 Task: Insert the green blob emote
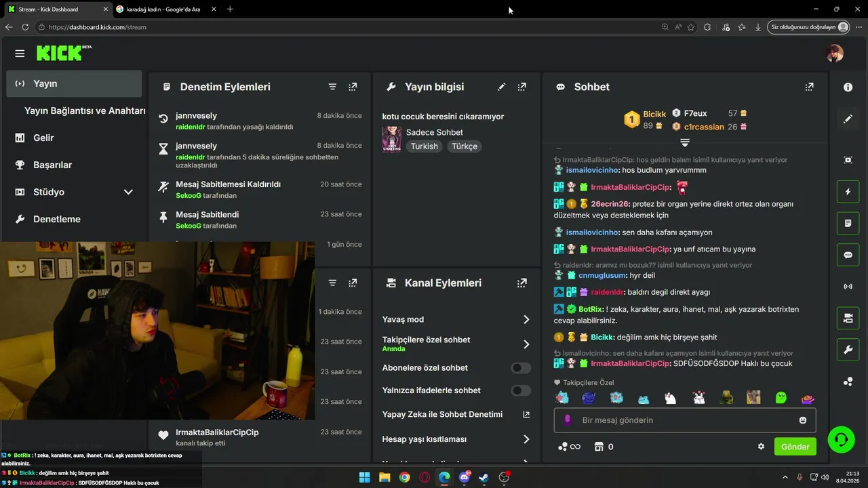[x=781, y=397]
